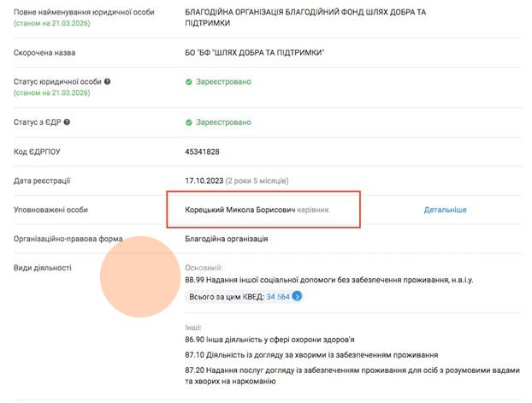This screenshot has height=403, width=532.
Task: Click Благодійна організація legal form value
Action: (226, 239)
